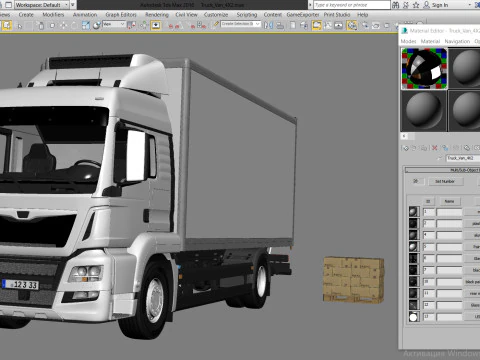Click Sign In link
The width and height of the screenshot is (480, 360).
(x=440, y=5)
